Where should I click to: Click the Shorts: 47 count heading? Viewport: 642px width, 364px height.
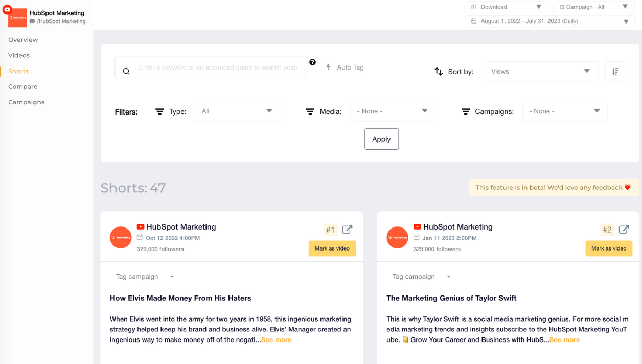pos(133,188)
